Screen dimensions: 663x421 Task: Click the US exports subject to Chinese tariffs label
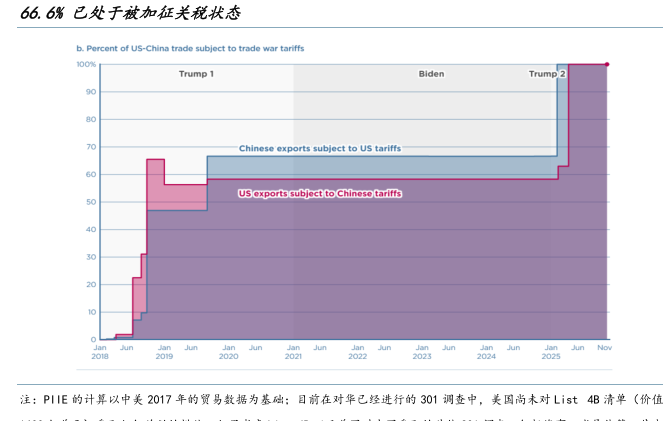point(319,193)
